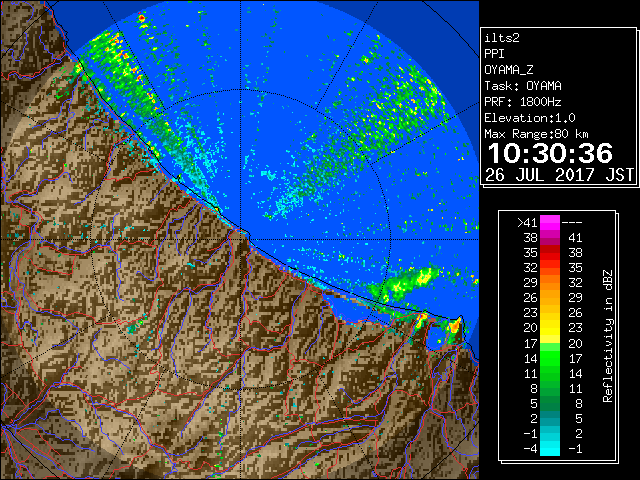Click the "ilts2" label in info box

pos(502,38)
